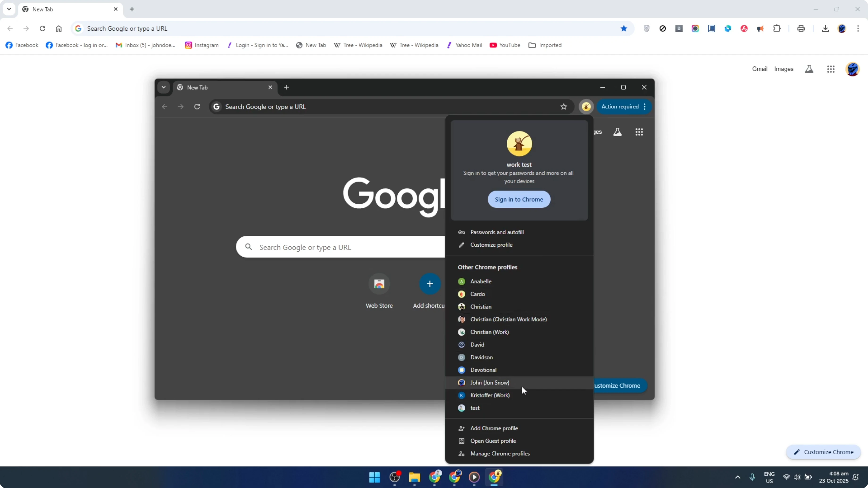868x488 pixels.
Task: Click the megaphone extension icon
Action: coord(760,28)
